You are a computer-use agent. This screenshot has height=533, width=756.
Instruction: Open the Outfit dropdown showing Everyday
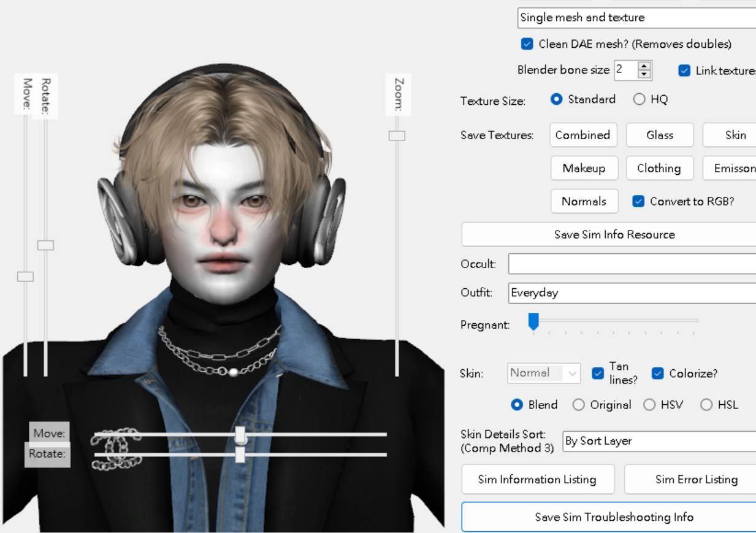(x=632, y=293)
